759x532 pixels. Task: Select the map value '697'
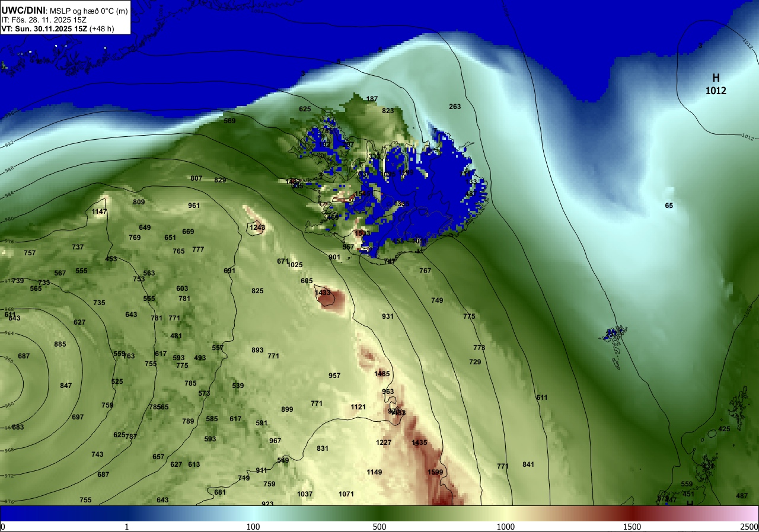click(78, 417)
